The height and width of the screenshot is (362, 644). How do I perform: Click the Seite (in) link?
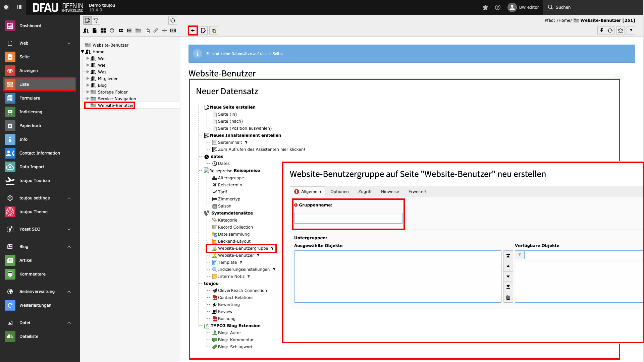tap(227, 114)
